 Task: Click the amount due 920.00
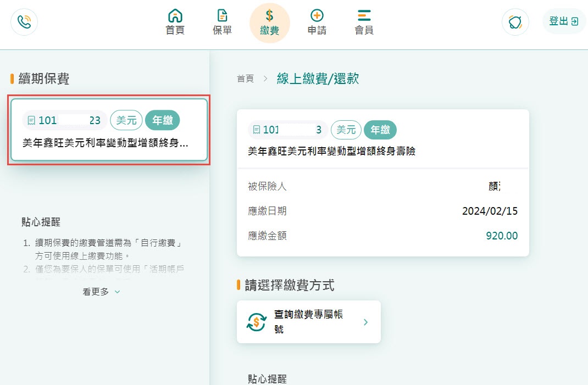click(502, 236)
